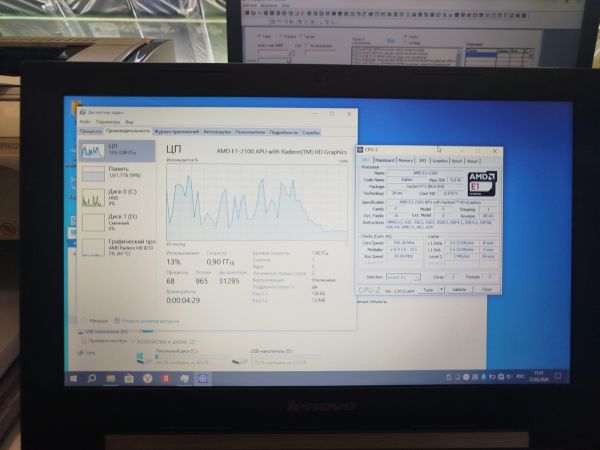Select the Диск 0 (C:) sidebar entry
The image size is (600, 450).
(117, 197)
